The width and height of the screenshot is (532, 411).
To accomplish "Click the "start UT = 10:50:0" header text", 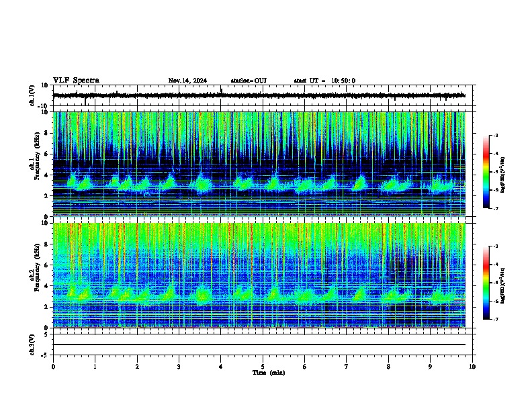I will tap(324, 81).
